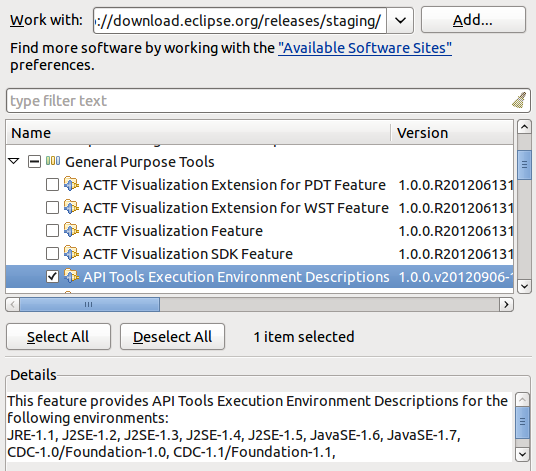Screen dimensions: 536x471
Task: Click the ACTF Visualization Feature row icon
Action: coord(71,230)
